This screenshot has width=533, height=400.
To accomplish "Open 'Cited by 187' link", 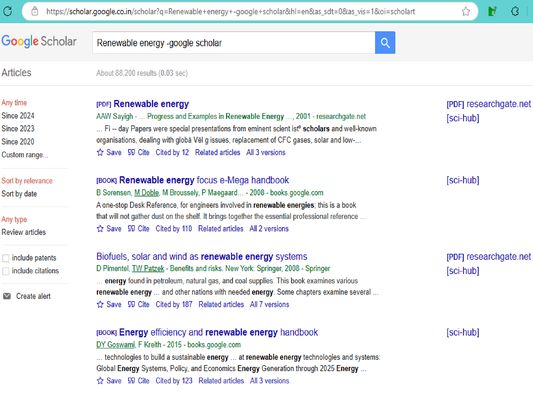I will [174, 304].
